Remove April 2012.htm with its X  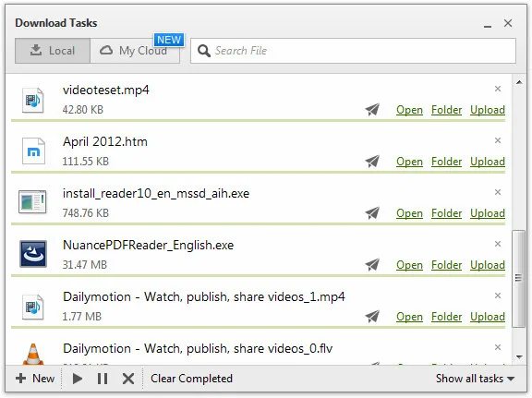coord(498,140)
